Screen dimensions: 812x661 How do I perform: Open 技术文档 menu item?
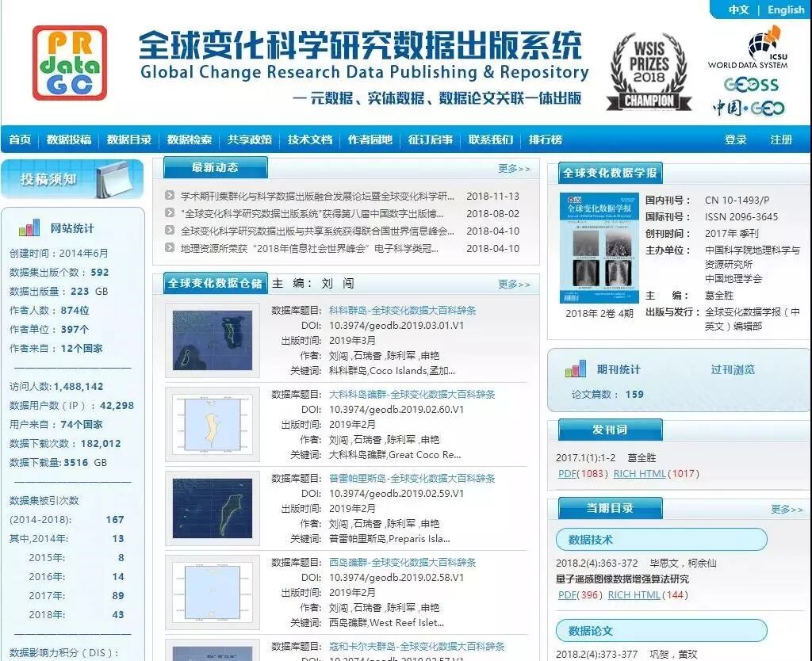pyautogui.click(x=310, y=139)
